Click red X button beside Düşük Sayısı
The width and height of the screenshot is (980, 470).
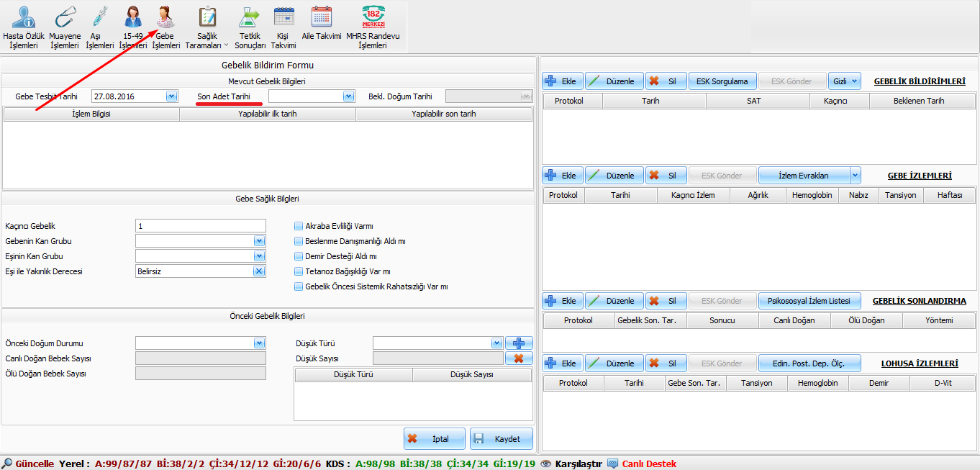click(x=518, y=358)
